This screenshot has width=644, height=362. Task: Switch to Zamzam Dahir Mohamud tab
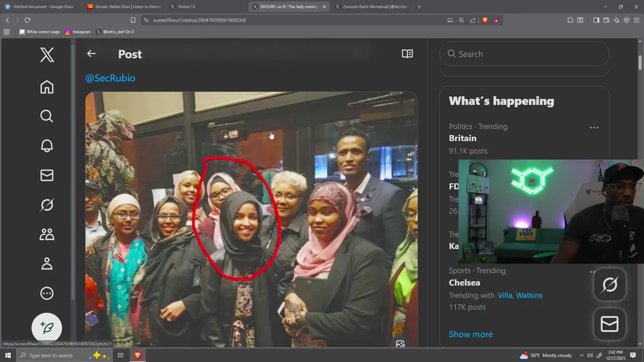[x=371, y=7]
